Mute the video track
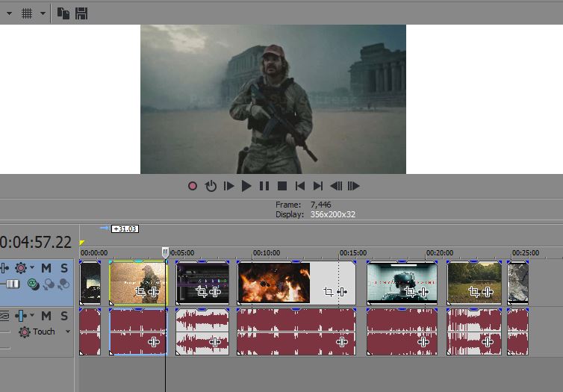 [46, 268]
